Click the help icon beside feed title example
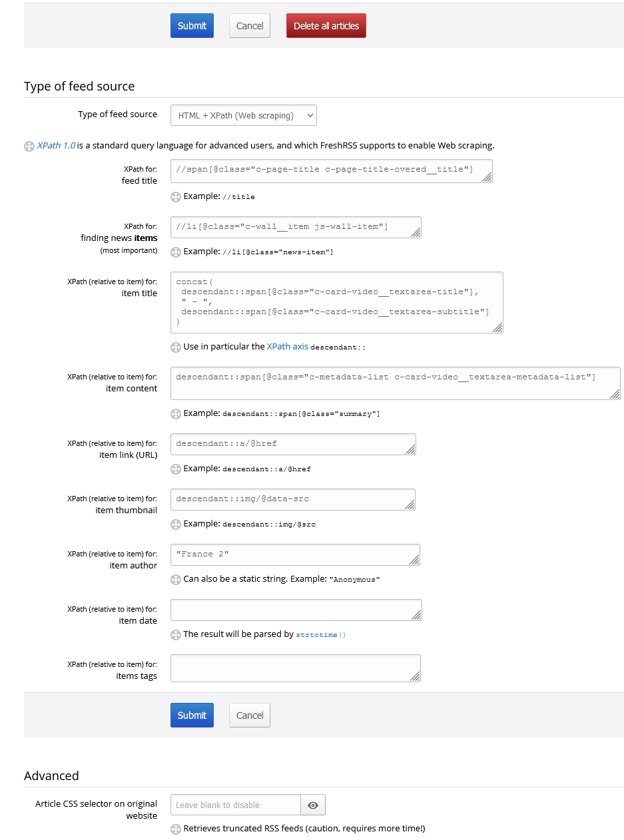624x840 pixels. [x=176, y=196]
